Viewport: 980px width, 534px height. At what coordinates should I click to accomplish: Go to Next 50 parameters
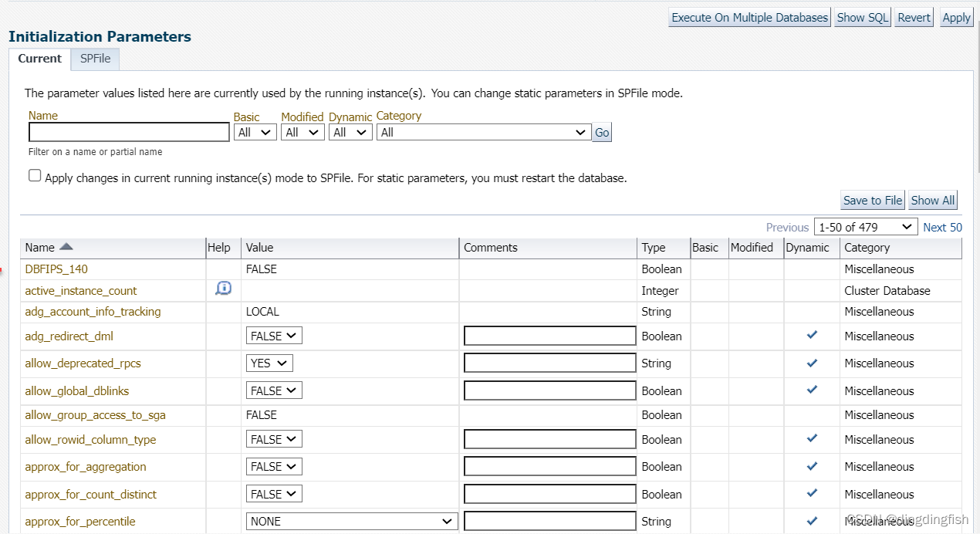[942, 227]
